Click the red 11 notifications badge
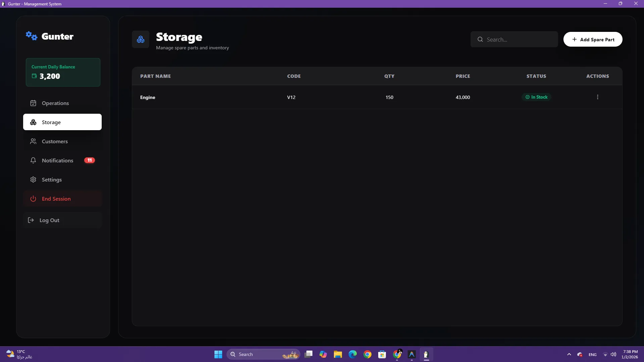Viewport: 644px width, 362px height. point(90,160)
